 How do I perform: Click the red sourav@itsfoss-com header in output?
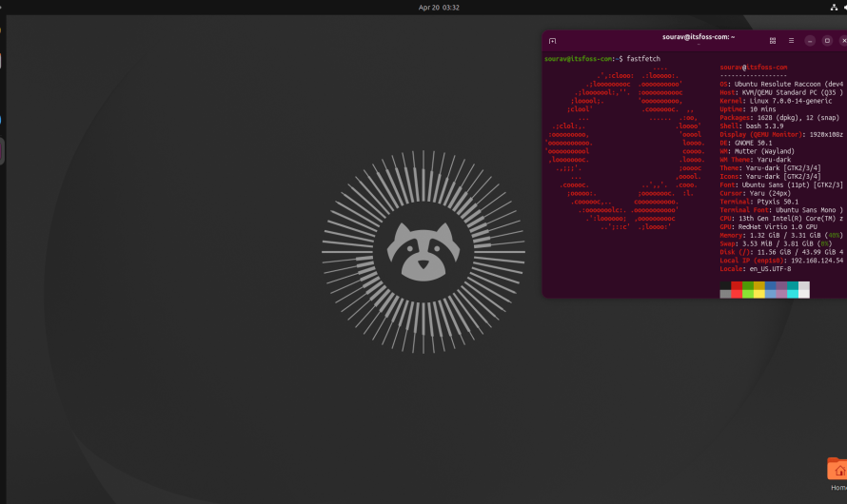click(x=753, y=67)
